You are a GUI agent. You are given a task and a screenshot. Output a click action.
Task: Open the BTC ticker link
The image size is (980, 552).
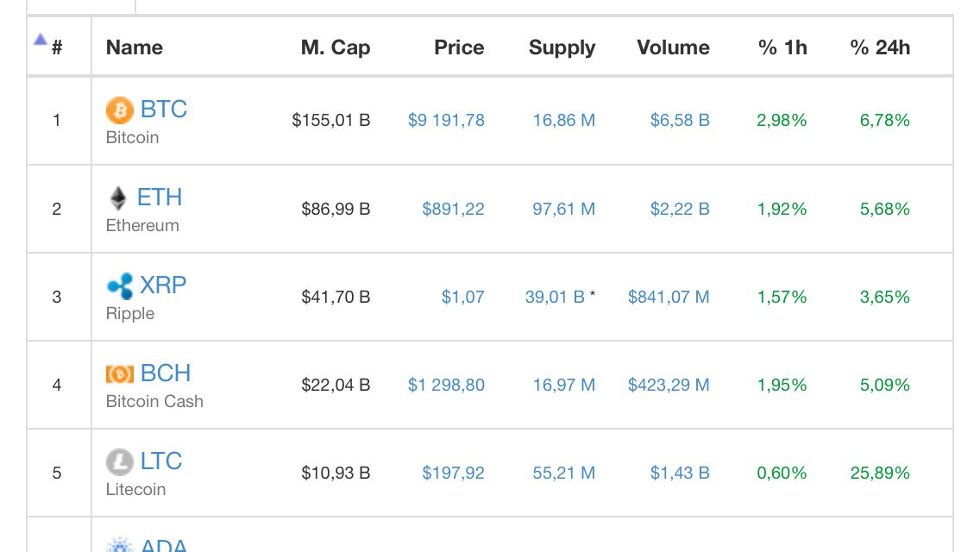click(164, 110)
